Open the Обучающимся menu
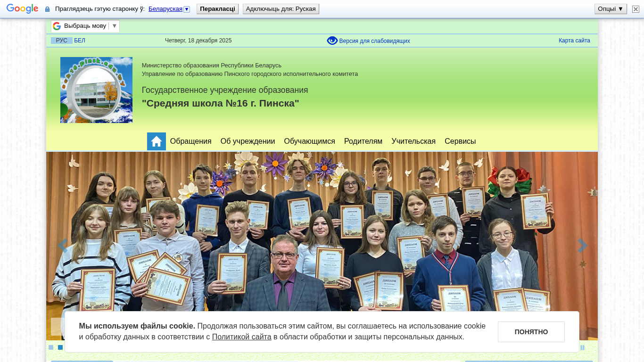The width and height of the screenshot is (644, 362). [x=309, y=141]
